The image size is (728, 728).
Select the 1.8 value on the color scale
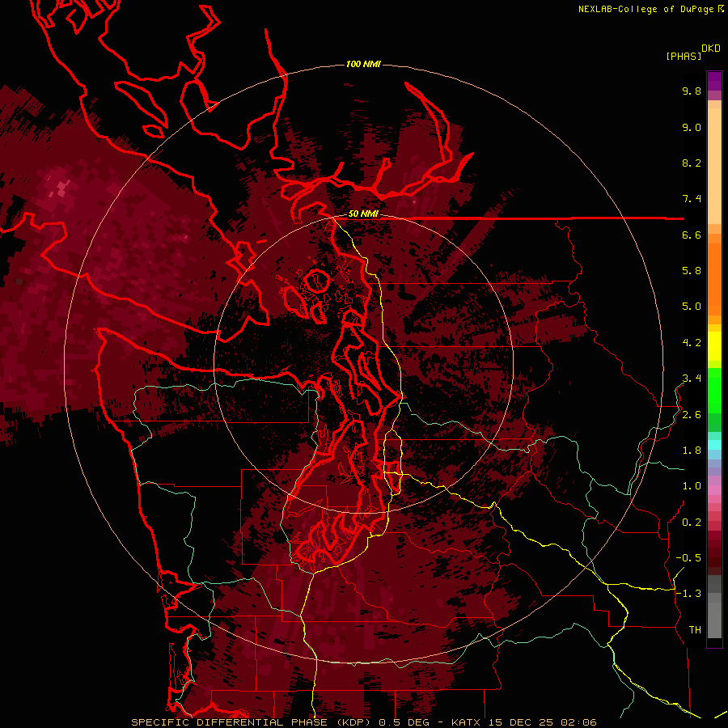692,451
